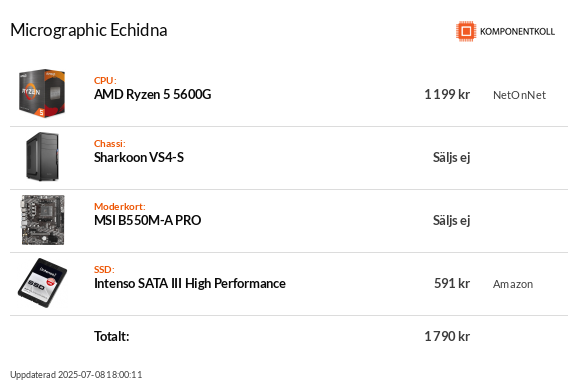Click the Moderkort: category label
Image resolution: width=577 pixels, height=388 pixels.
tap(120, 207)
